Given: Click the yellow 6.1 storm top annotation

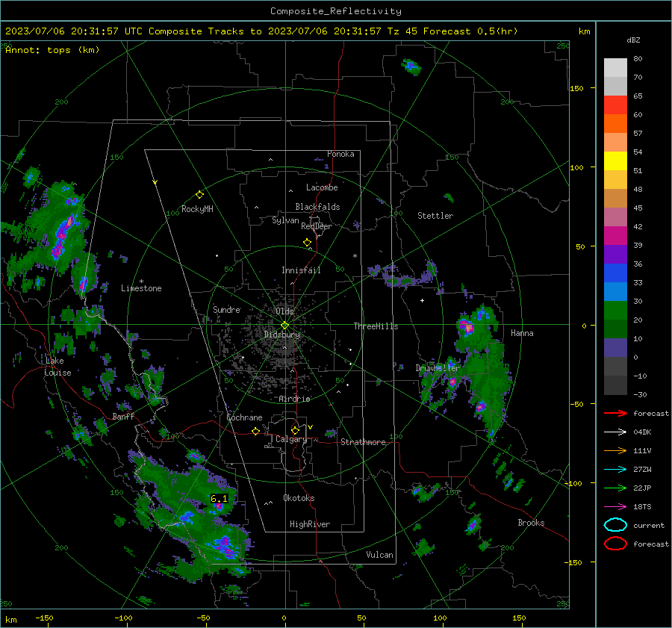Looking at the screenshot, I should coord(219,499).
